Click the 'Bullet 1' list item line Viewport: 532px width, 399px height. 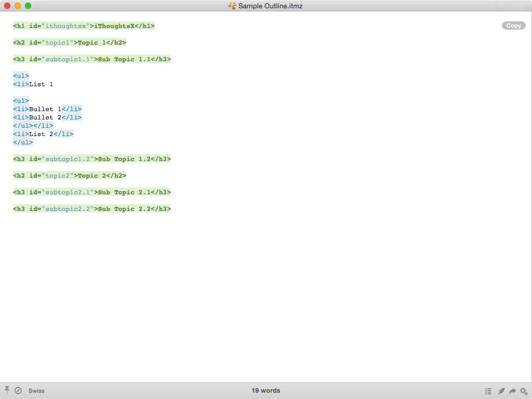(x=47, y=109)
